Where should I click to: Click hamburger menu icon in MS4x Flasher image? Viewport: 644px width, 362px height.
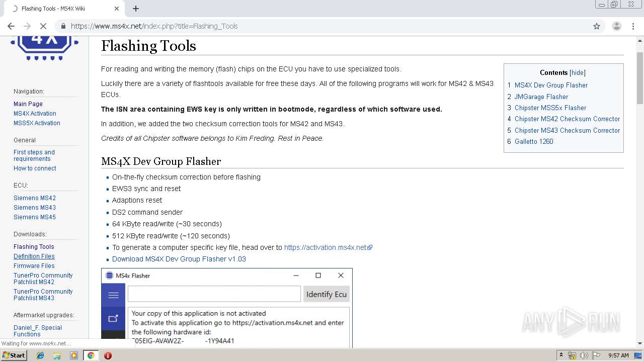point(113,295)
